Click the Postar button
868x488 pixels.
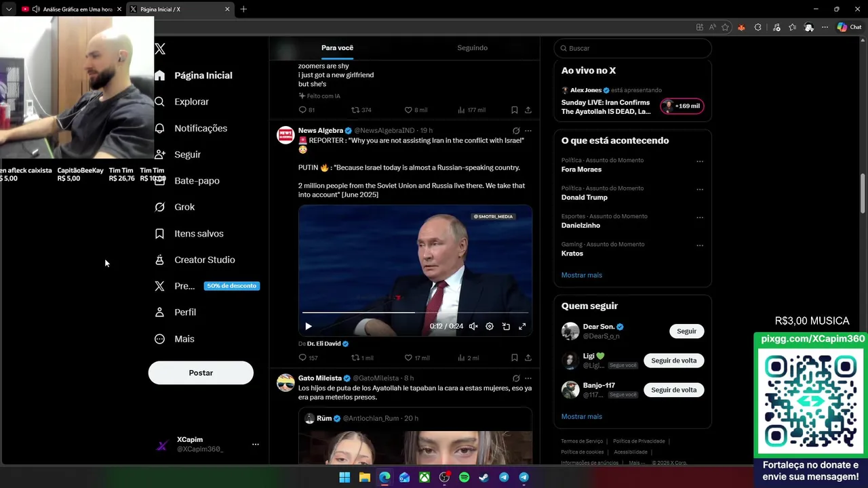201,373
